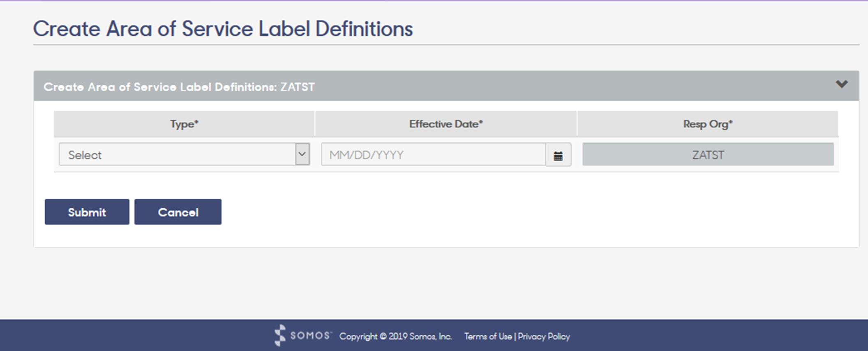This screenshot has height=351, width=868.
Task: Click the dark blue footer bar
Action: 434,335
